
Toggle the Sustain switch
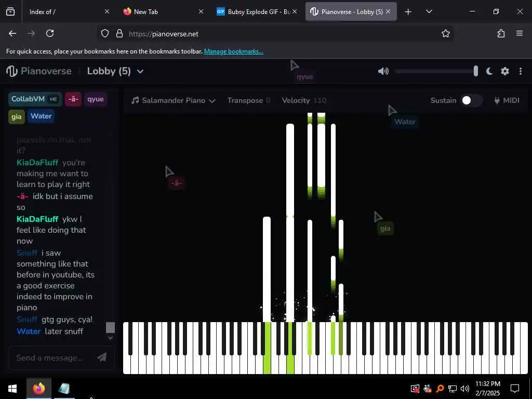click(x=472, y=100)
